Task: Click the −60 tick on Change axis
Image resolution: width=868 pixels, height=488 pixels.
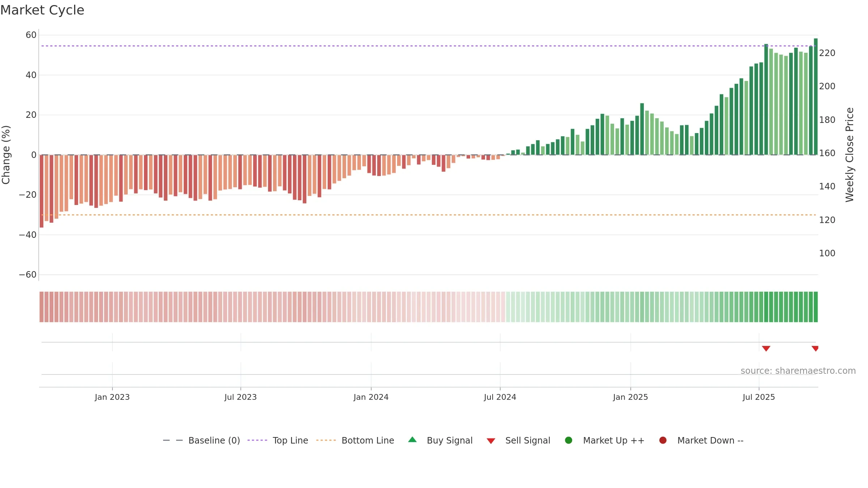Action: tap(28, 275)
